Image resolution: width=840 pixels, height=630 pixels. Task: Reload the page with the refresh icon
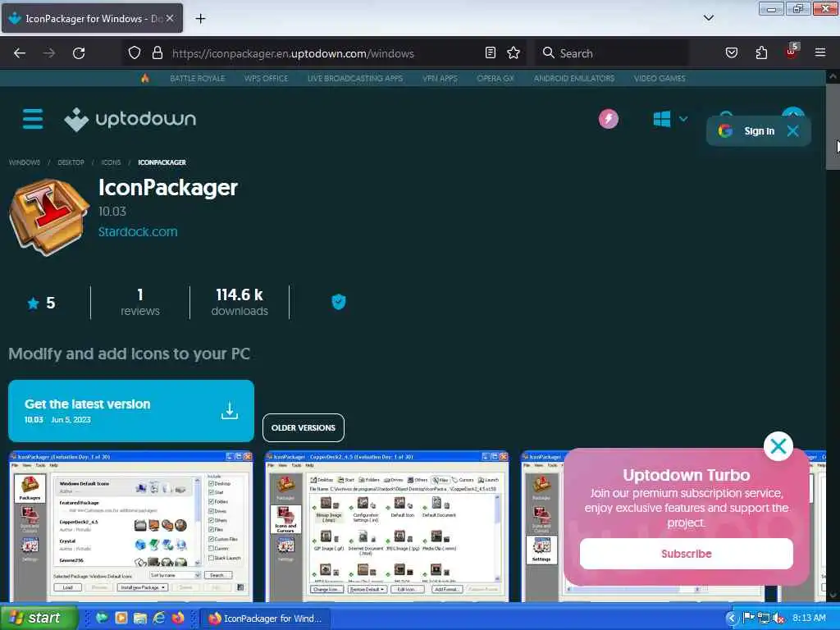click(79, 53)
